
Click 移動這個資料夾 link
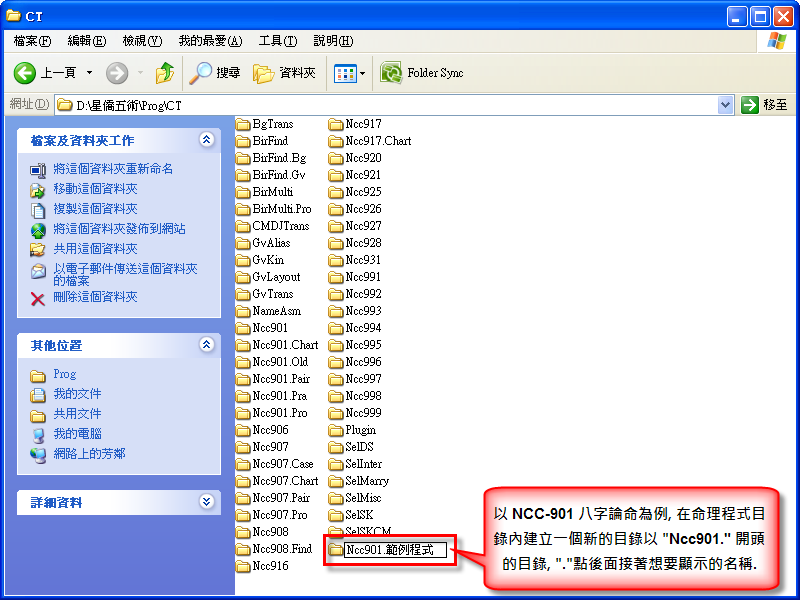pyautogui.click(x=95, y=189)
